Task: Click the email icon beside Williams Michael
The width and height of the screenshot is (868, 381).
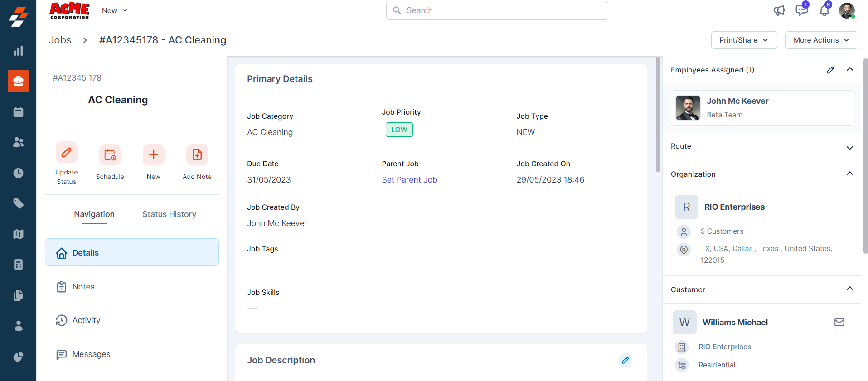Action: pos(839,323)
